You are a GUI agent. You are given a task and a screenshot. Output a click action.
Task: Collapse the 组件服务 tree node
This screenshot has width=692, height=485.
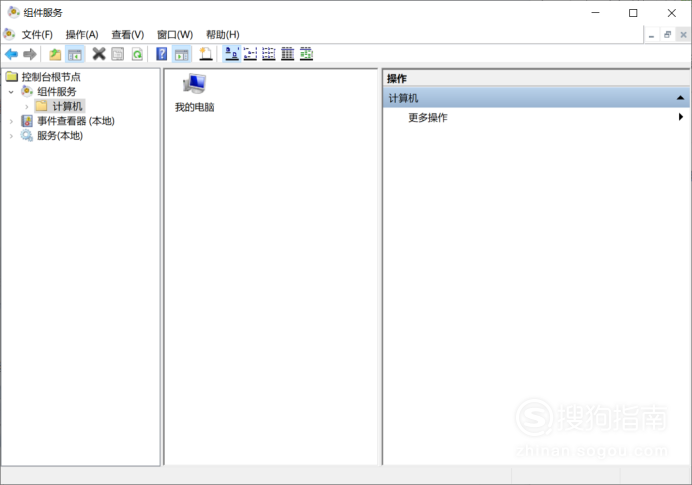pyautogui.click(x=11, y=92)
